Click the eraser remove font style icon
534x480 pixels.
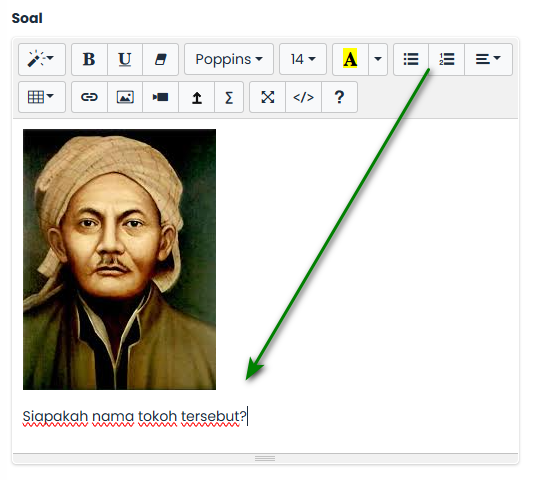click(x=160, y=59)
